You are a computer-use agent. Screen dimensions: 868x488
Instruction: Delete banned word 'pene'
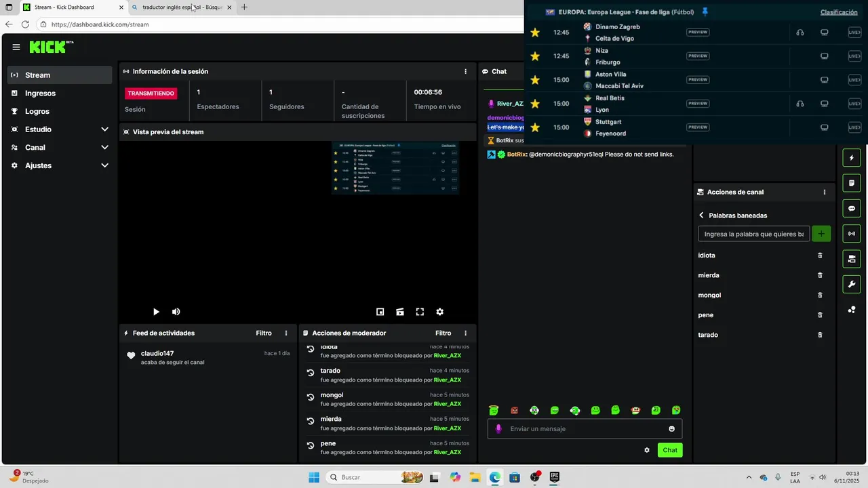tap(820, 315)
